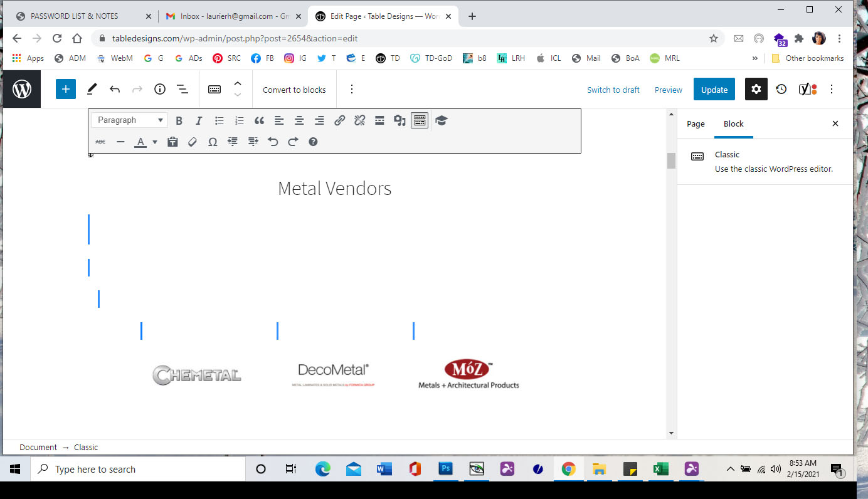
Task: Align text to the right
Action: click(x=319, y=120)
